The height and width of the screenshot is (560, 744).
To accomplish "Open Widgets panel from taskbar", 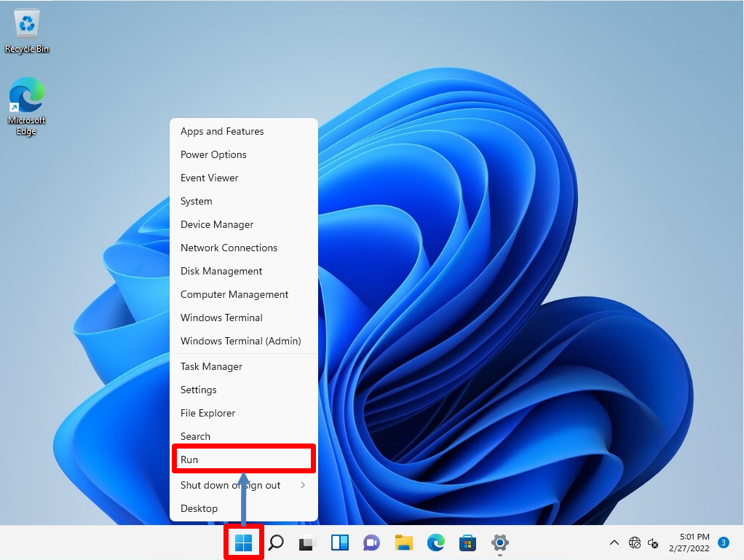I will [x=340, y=543].
